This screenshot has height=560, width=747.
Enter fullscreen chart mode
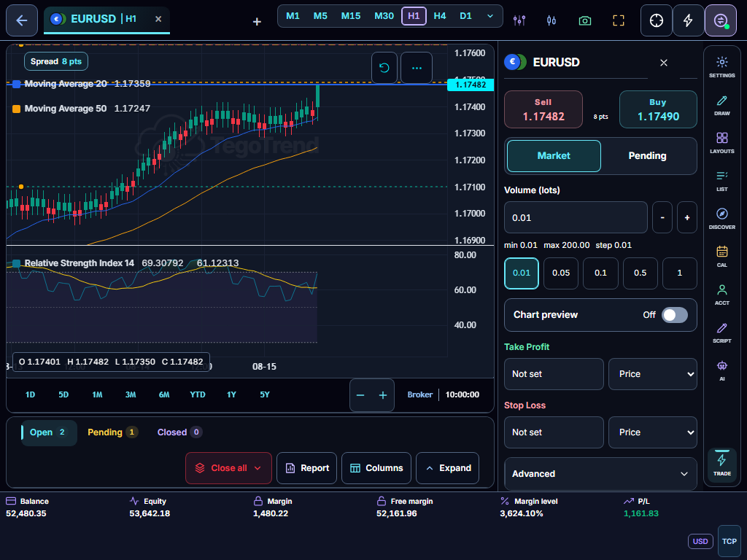click(x=619, y=20)
